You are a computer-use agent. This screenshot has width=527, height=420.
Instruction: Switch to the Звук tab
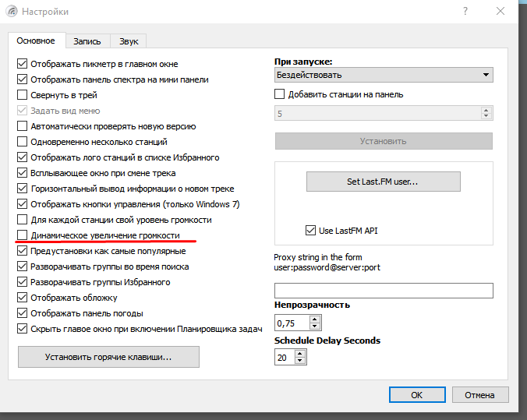128,41
